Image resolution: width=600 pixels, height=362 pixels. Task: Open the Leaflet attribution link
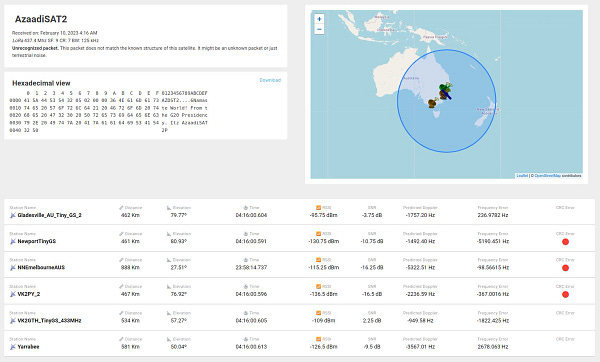pos(522,176)
